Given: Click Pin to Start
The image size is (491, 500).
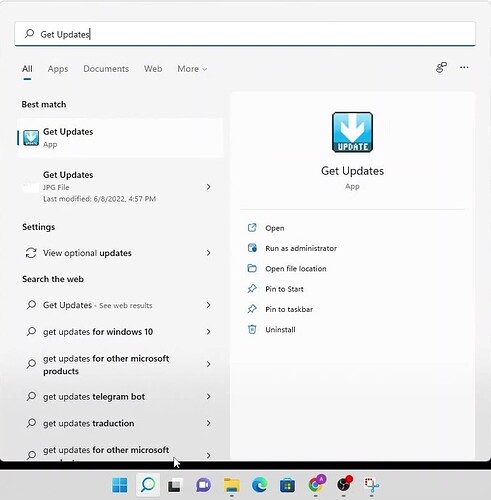Looking at the screenshot, I should (x=284, y=289).
